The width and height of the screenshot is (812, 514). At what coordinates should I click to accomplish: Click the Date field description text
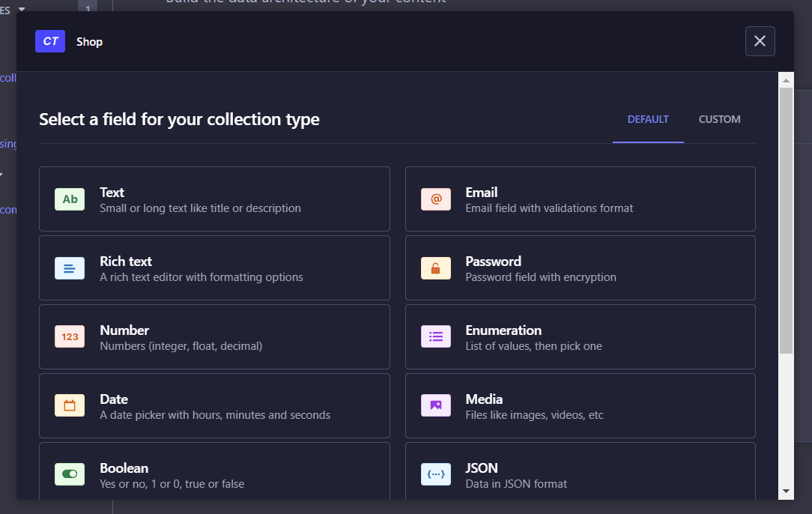[215, 415]
